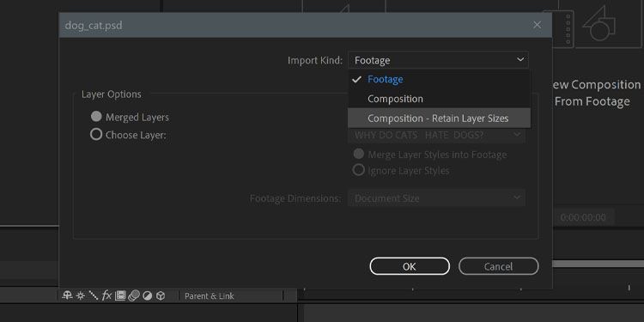Viewport: 644px width, 322px height.
Task: Click the Motion Blur circles icon
Action: pyautogui.click(x=134, y=295)
